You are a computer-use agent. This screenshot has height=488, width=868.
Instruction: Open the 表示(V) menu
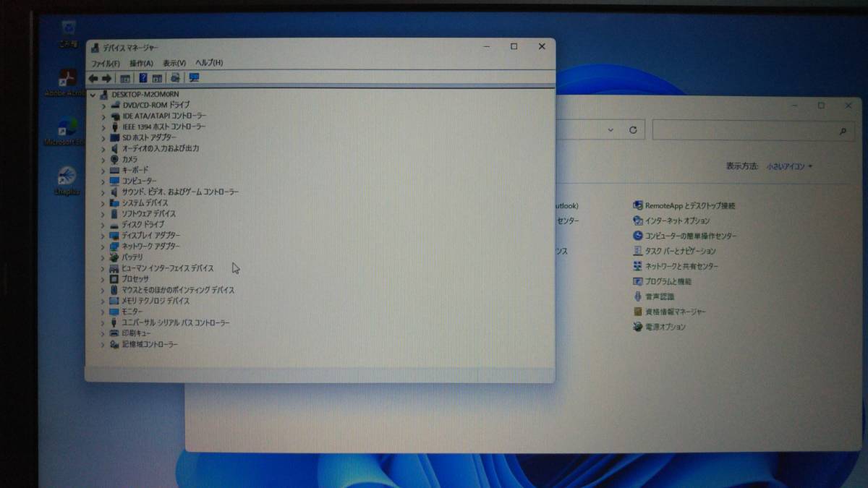[174, 63]
